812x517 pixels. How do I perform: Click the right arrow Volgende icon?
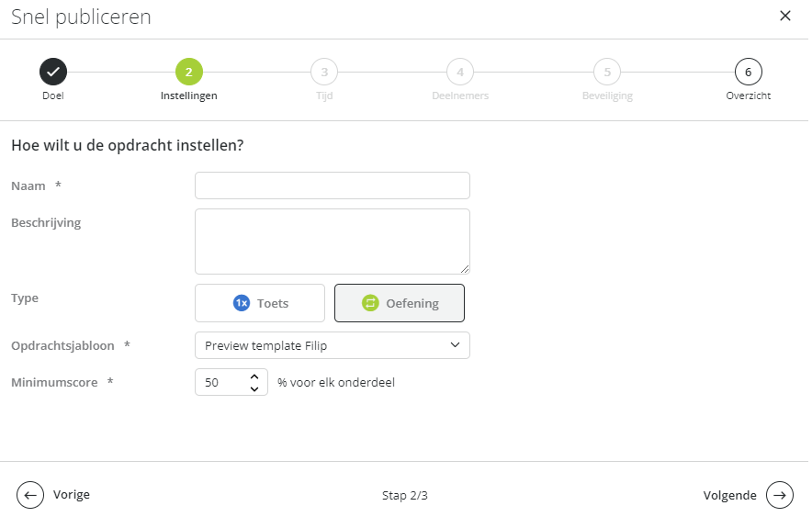[780, 495]
